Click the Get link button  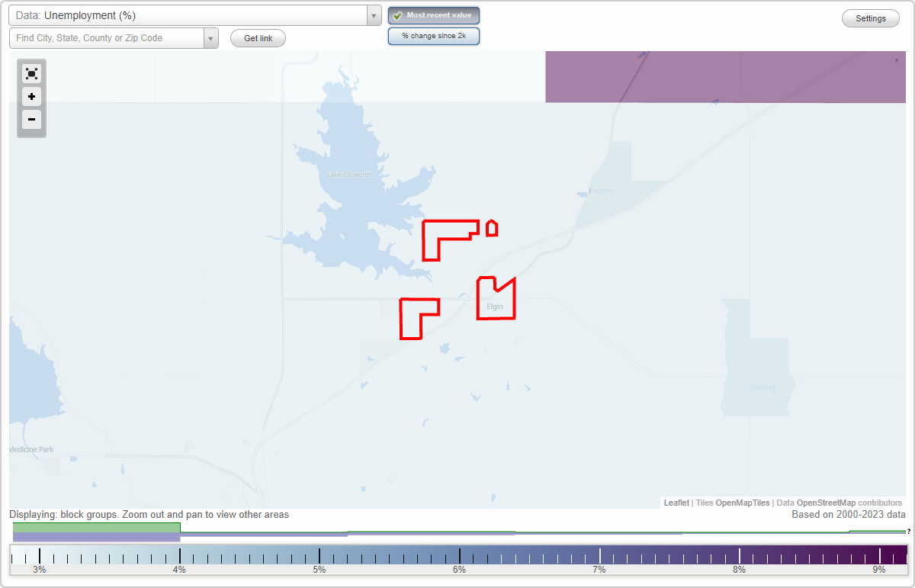(258, 38)
